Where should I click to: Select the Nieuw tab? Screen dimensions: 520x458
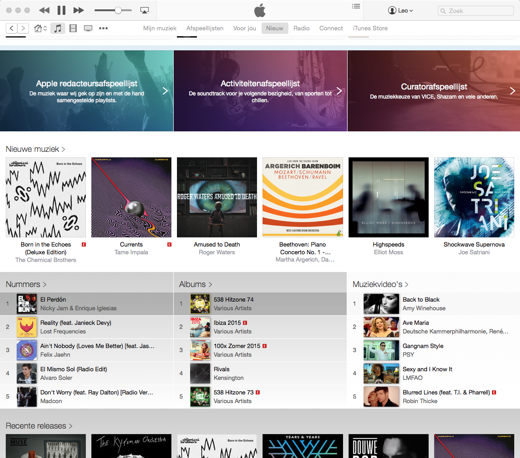tap(275, 28)
